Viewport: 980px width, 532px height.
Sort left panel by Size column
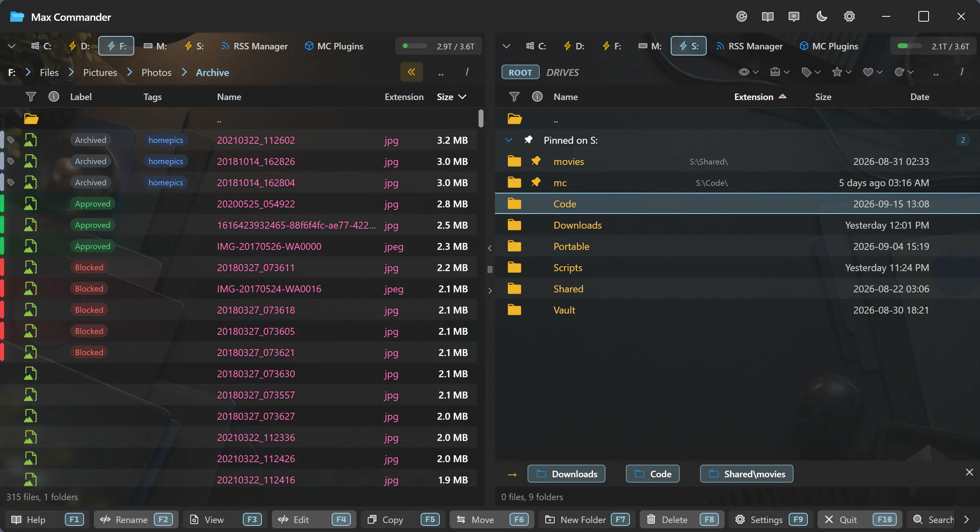click(x=451, y=97)
